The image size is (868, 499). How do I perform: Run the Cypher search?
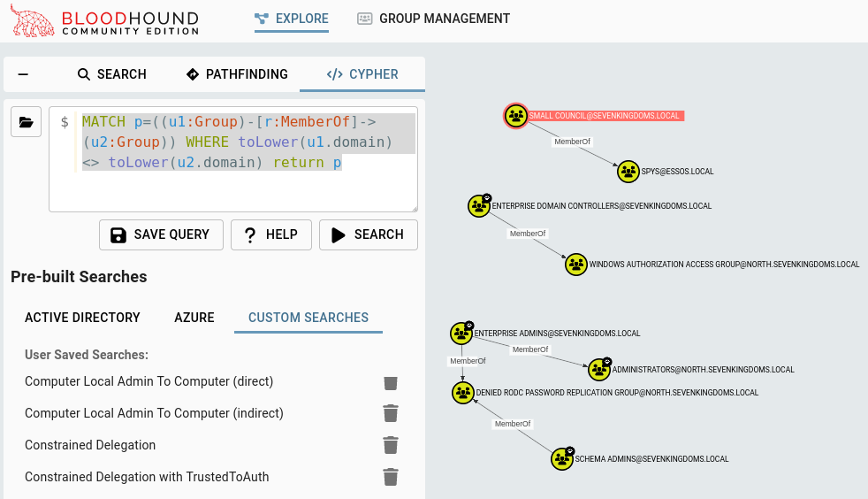pyautogui.click(x=368, y=234)
